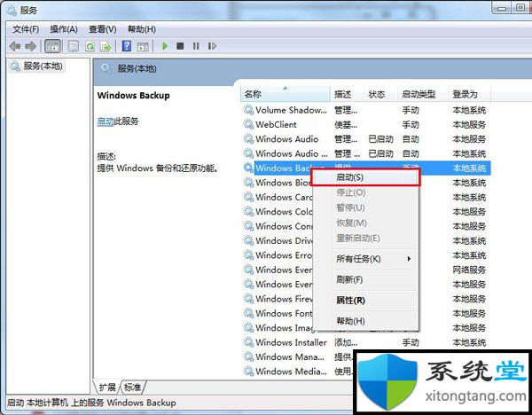Sort by the 描述 column header
Screen dimensions: 532x415
(x=347, y=94)
